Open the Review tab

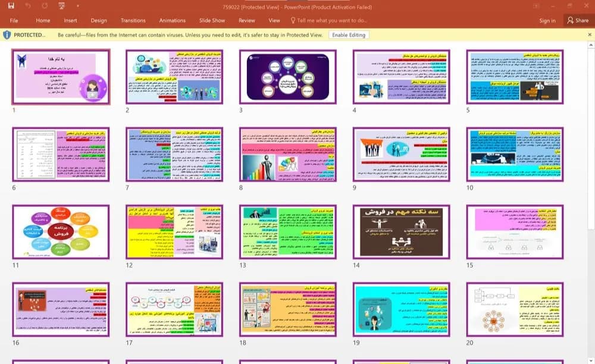pos(247,20)
